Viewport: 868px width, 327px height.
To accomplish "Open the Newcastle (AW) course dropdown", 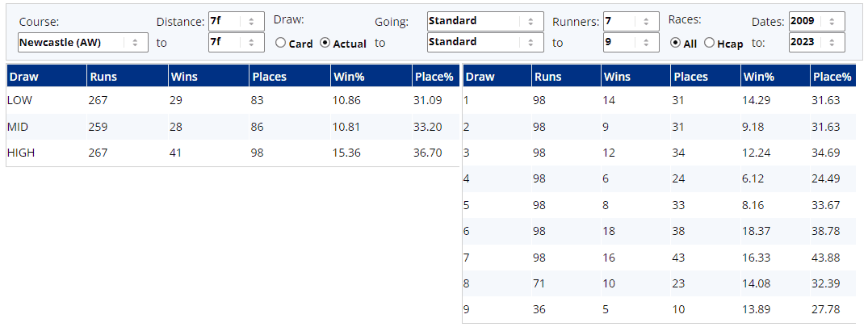I will tap(82, 42).
